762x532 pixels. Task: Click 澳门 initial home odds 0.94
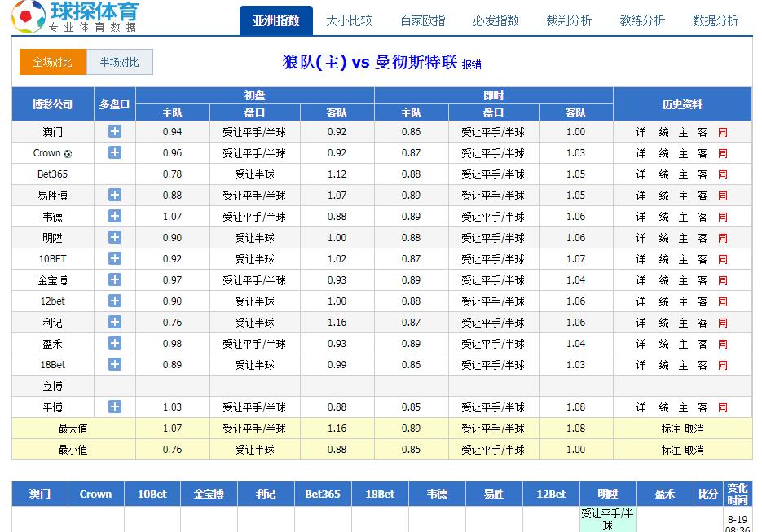[173, 132]
